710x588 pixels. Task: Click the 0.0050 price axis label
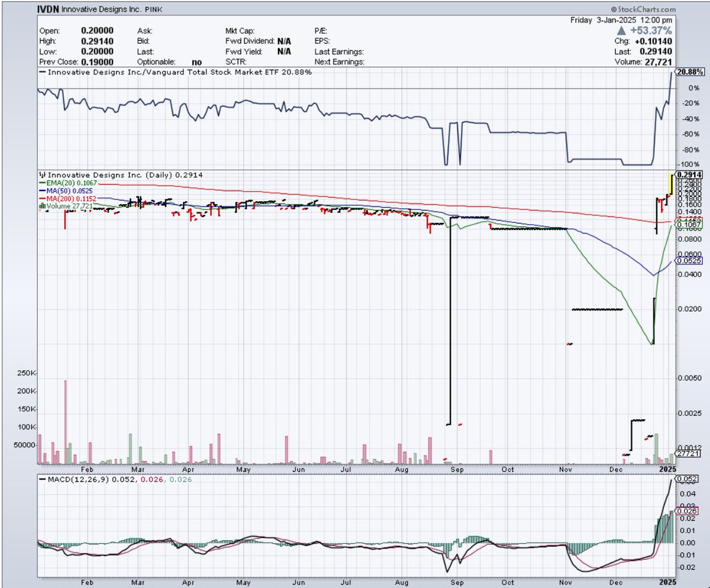coord(690,378)
